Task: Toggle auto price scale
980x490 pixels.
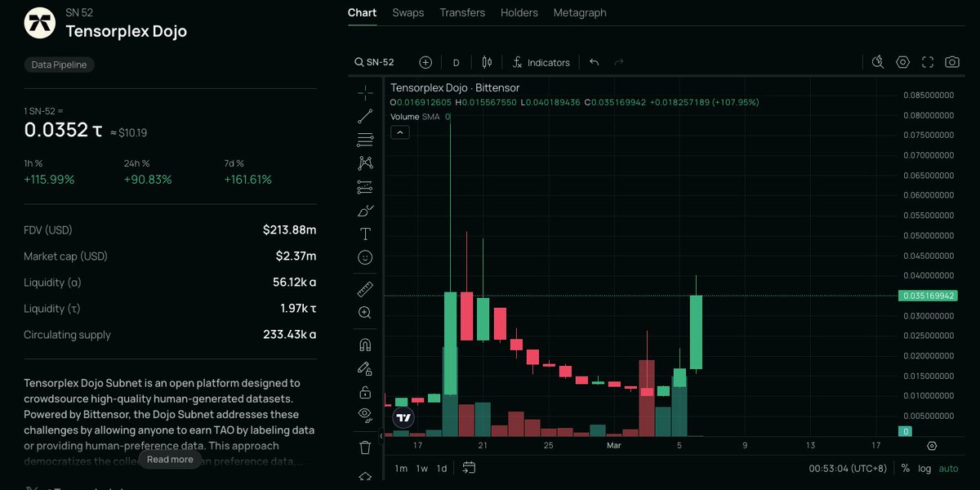Action: click(x=948, y=469)
